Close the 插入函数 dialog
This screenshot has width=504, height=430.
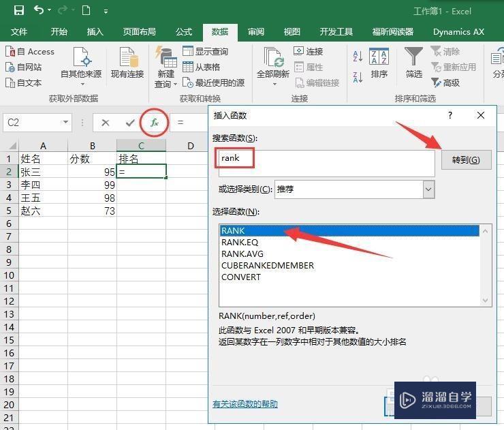[481, 115]
